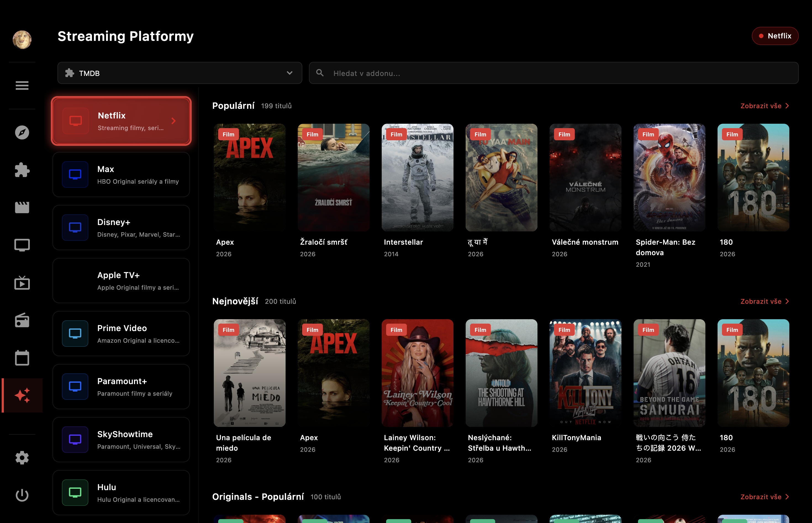The height and width of the screenshot is (523, 812).
Task: Open Interstellar poster
Action: pyautogui.click(x=417, y=177)
